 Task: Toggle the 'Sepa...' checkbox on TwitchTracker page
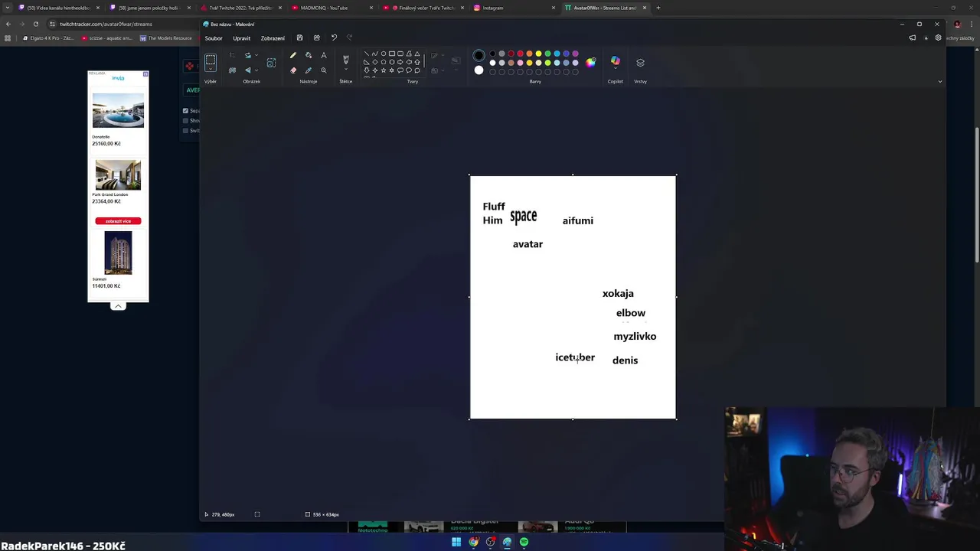tap(185, 111)
